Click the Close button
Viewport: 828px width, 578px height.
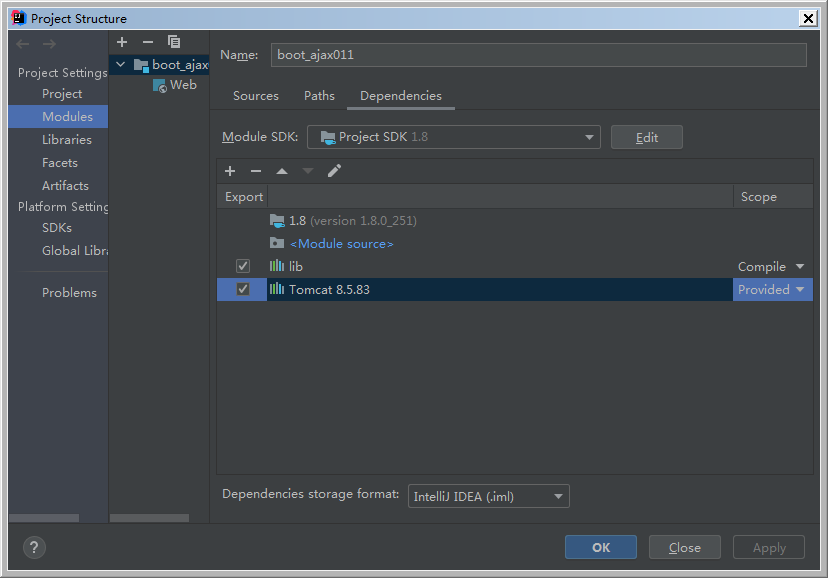click(684, 547)
